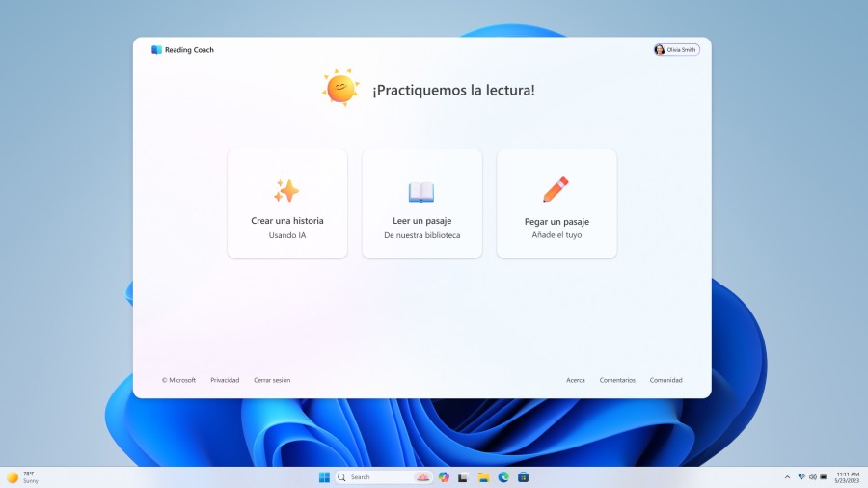Open the Olivia Smith profile menu

click(676, 50)
